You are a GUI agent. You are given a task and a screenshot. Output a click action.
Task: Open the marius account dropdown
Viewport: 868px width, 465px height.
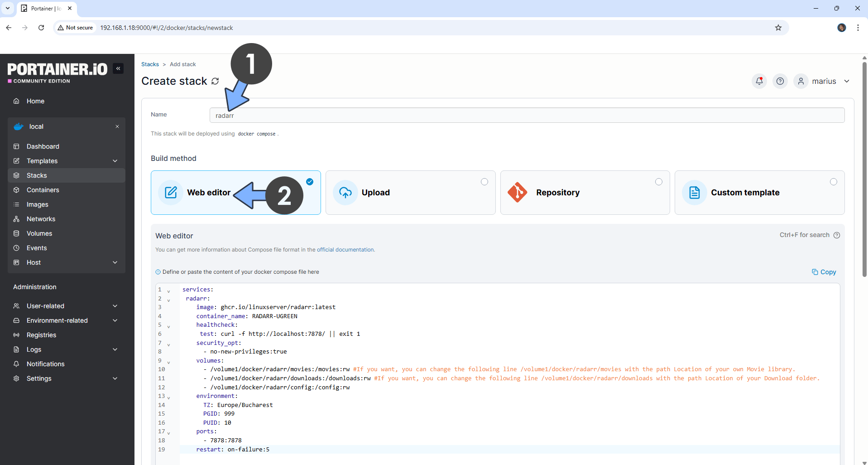pos(824,81)
